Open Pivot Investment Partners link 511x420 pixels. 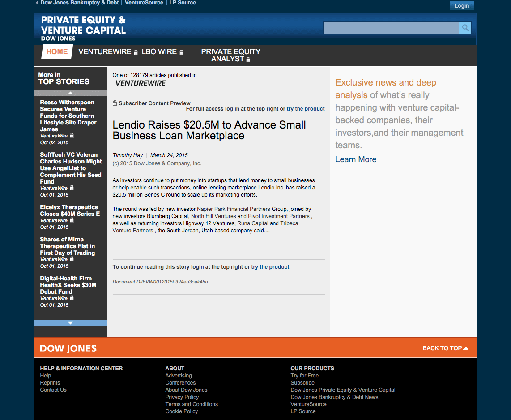[279, 216]
